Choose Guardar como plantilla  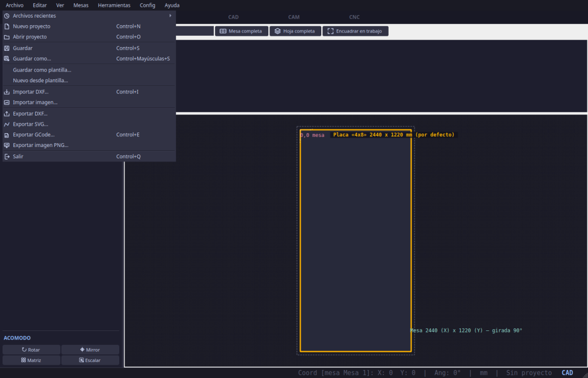coord(89,70)
